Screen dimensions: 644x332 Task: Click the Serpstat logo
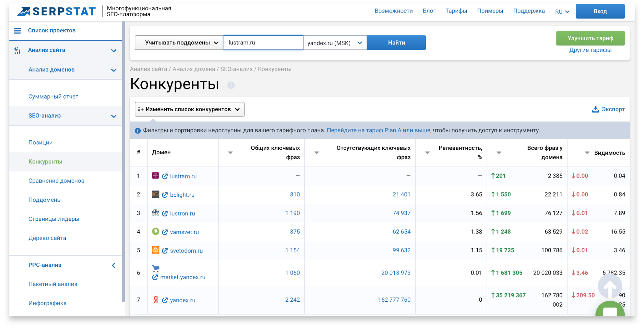pyautogui.click(x=56, y=11)
